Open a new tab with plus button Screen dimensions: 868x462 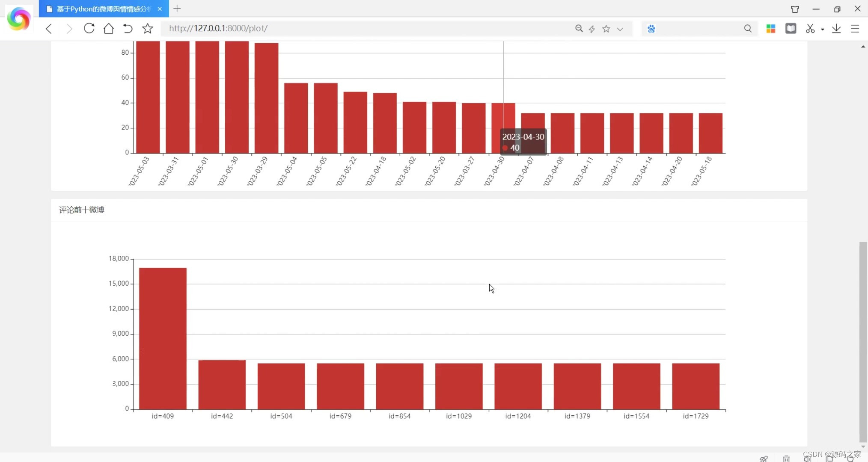(177, 9)
